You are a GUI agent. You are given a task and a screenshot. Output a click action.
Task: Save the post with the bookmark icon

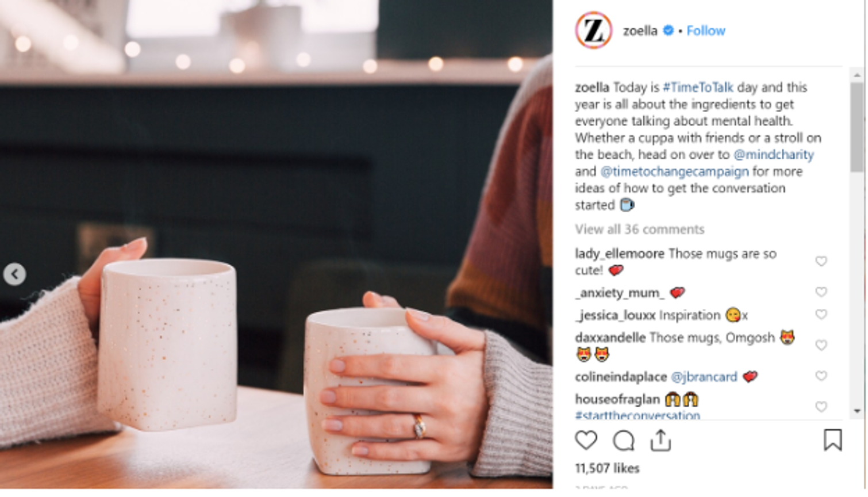pos(832,440)
